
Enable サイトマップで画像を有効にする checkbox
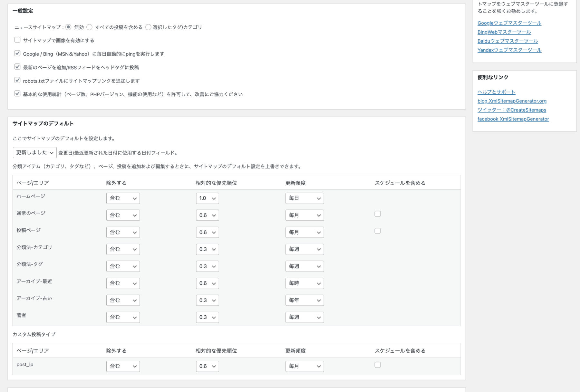(17, 40)
